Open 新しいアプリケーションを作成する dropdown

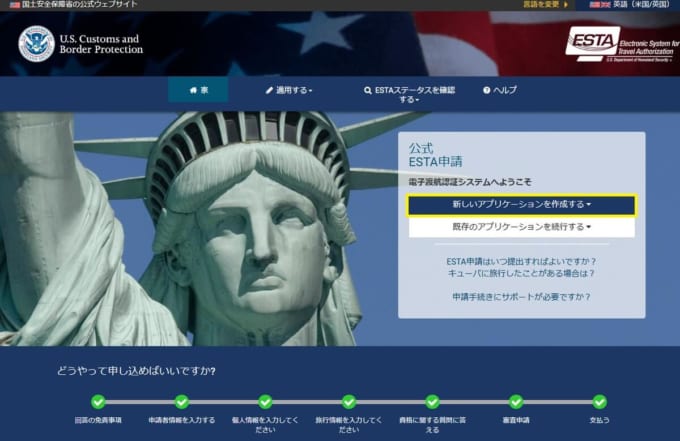[x=521, y=205]
